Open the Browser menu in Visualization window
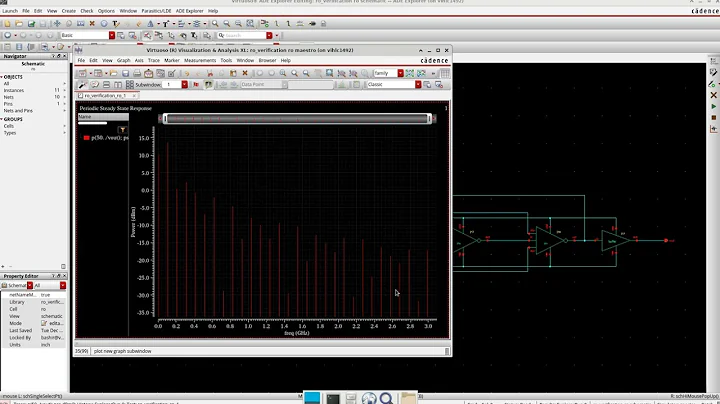720x404 pixels. [267, 60]
